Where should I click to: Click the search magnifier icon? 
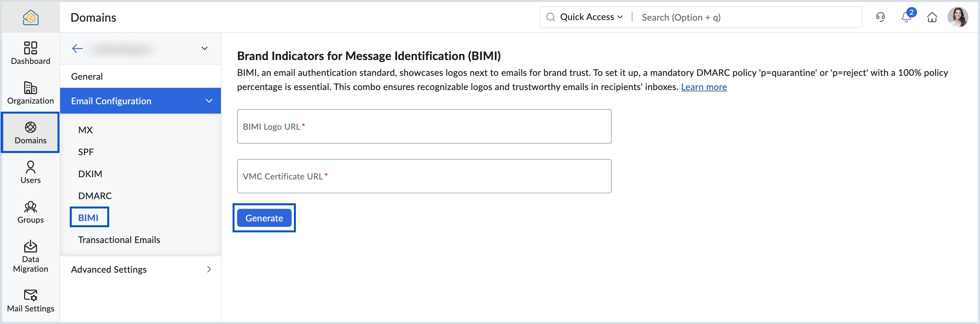click(550, 17)
